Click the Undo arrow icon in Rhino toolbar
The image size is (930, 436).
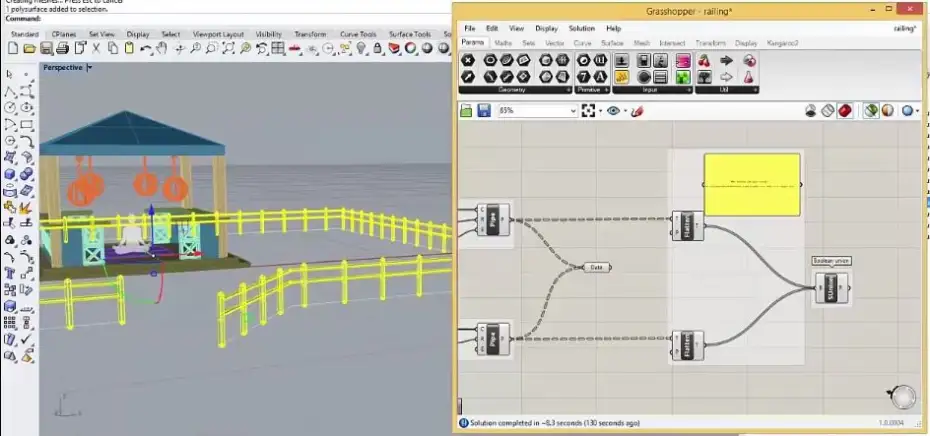[146, 49]
